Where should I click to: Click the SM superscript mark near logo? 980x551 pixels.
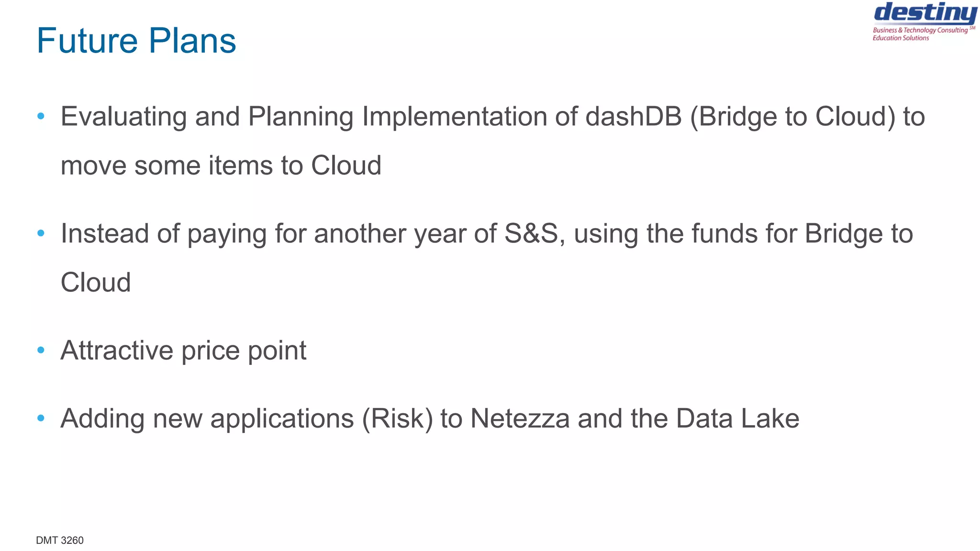[x=972, y=28]
